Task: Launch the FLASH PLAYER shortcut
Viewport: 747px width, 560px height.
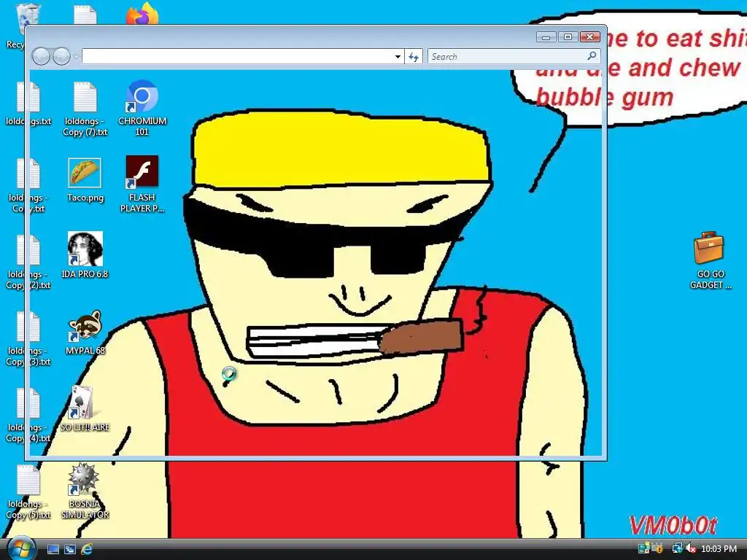Action: click(142, 184)
